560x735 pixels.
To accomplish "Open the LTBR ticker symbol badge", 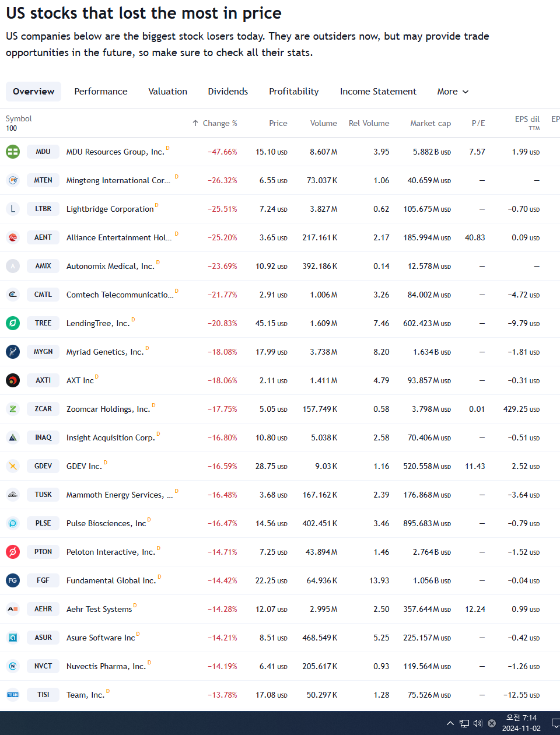I will tap(43, 209).
